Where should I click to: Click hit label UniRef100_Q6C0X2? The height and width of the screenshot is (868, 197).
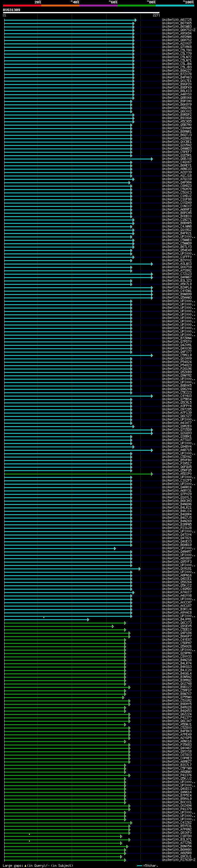(177, 111)
